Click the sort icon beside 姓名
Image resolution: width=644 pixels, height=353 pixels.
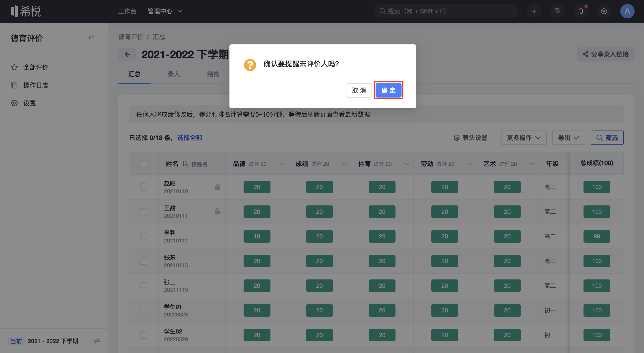click(185, 164)
